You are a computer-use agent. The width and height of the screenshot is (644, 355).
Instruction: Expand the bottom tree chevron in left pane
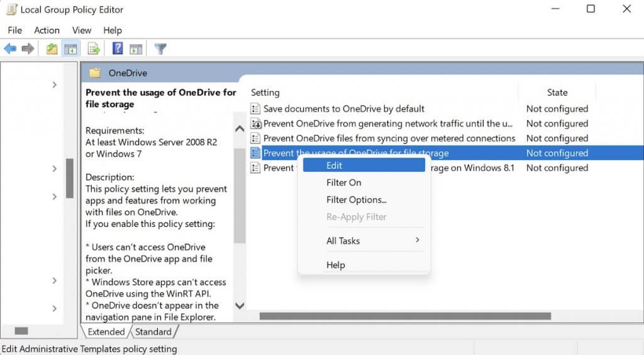click(x=55, y=309)
